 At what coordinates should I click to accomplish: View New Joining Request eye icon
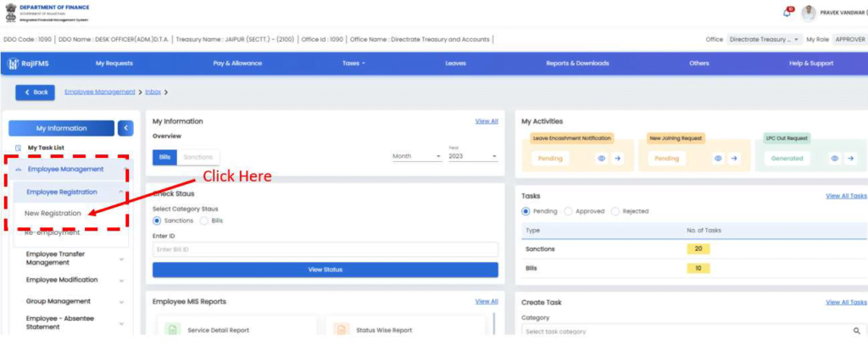click(x=718, y=159)
